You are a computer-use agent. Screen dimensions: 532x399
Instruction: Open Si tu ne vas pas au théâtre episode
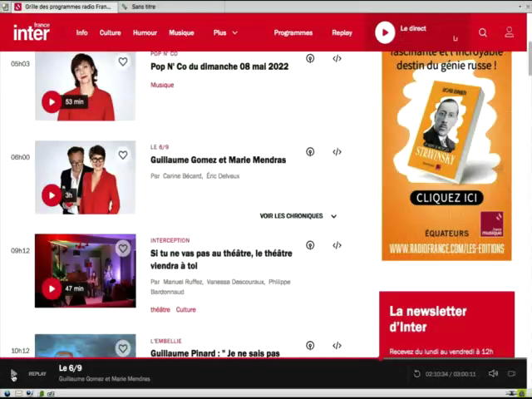click(221, 259)
